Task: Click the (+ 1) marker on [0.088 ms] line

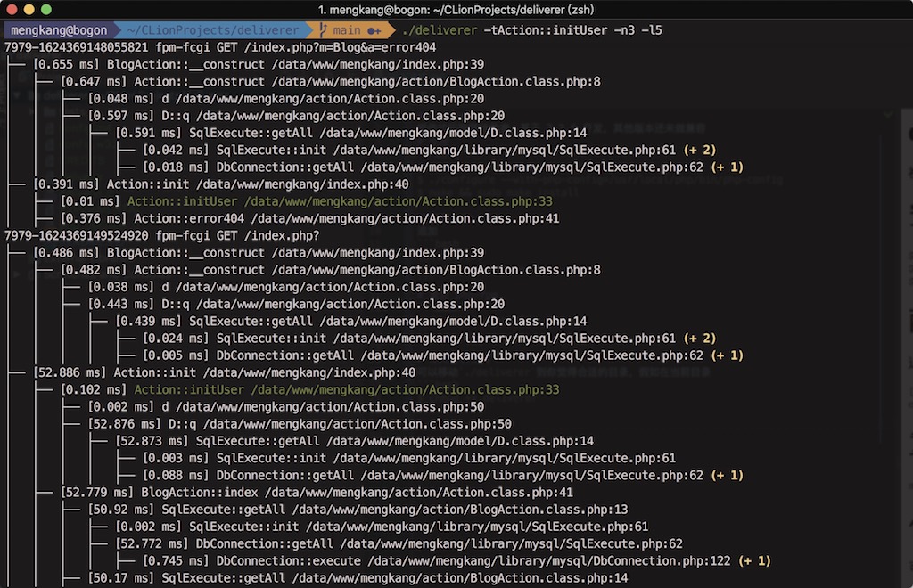Action: 727,475
